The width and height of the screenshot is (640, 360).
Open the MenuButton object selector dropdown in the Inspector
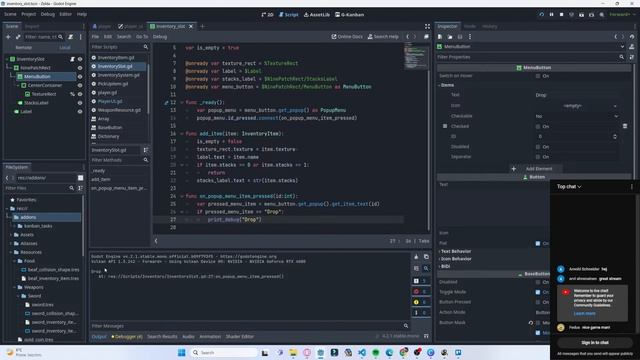(x=531, y=47)
